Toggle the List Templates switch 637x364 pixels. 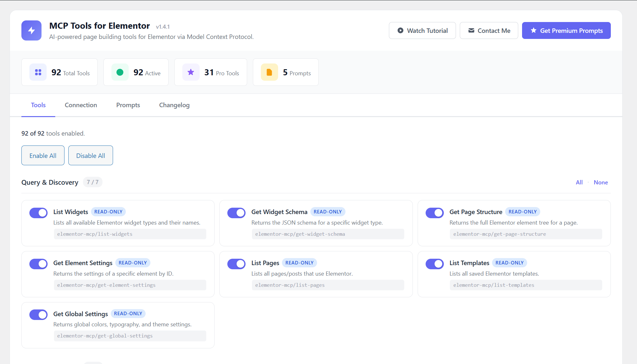tap(435, 264)
